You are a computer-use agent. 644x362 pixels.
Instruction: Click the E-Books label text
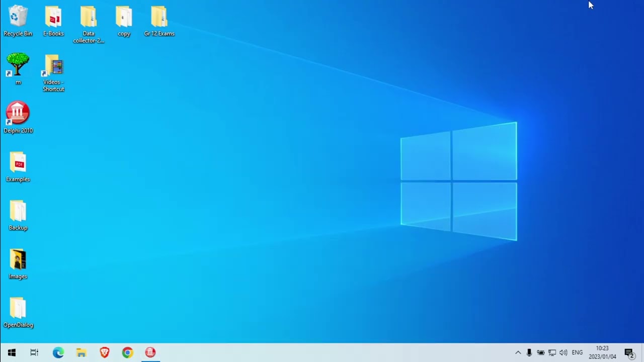coord(53,34)
